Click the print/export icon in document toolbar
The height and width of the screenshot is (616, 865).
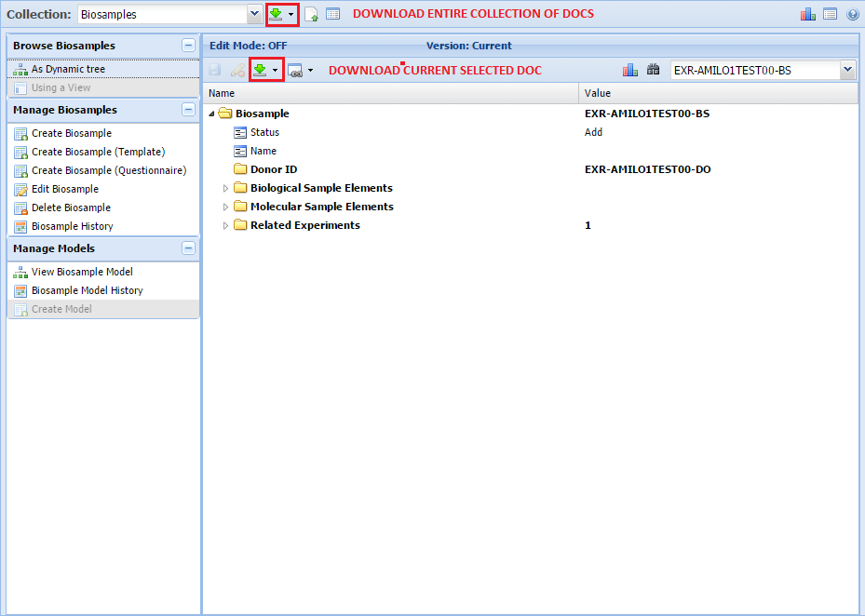pyautogui.click(x=296, y=70)
